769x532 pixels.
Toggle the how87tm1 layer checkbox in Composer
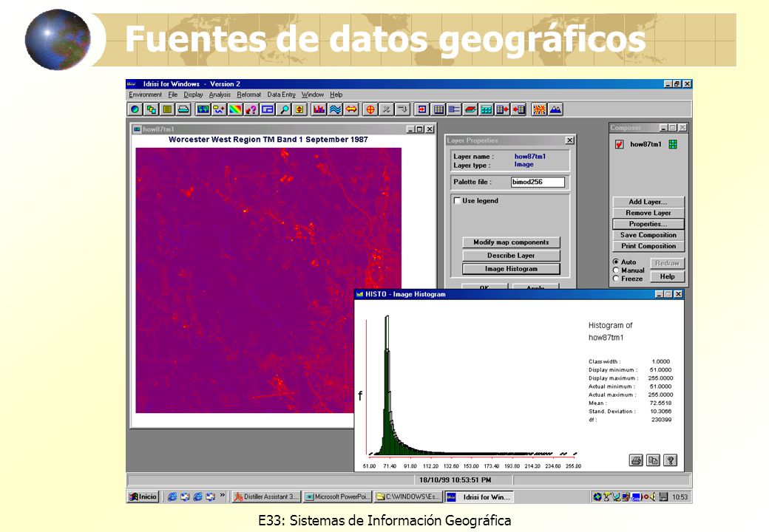(x=620, y=144)
